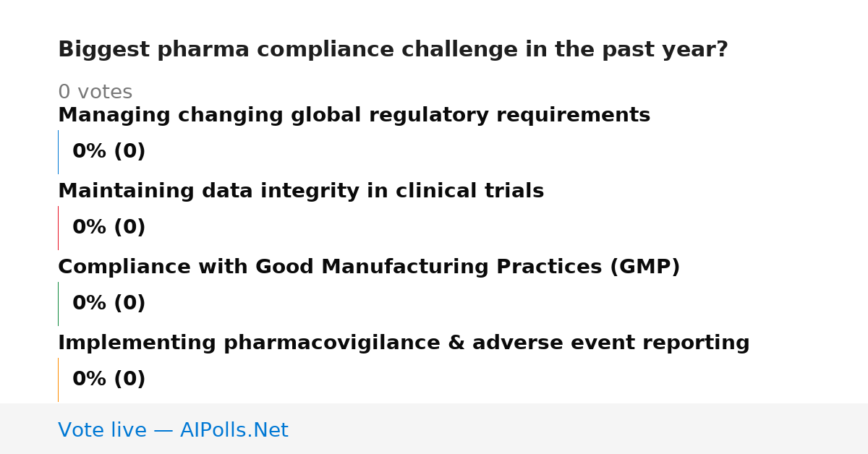Click the '0 votes' total count
Image resolution: width=868 pixels, height=454 pixels.
click(95, 93)
